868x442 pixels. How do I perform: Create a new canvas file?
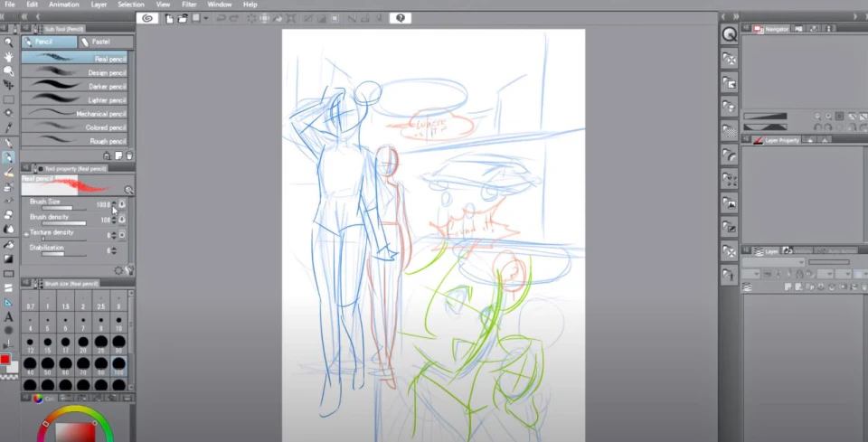[x=169, y=18]
